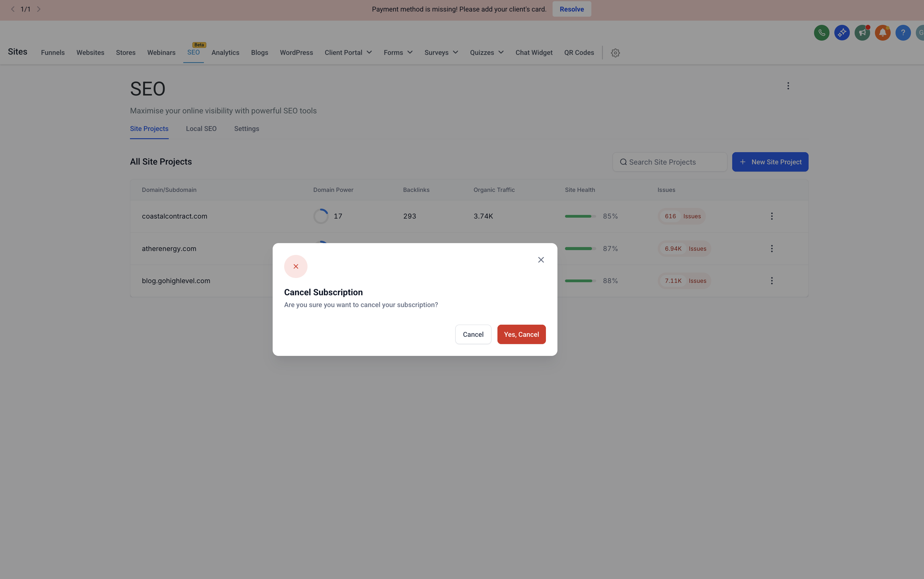Close the Cancel Subscription dialog with X
This screenshot has height=579, width=924.
coord(541,260)
